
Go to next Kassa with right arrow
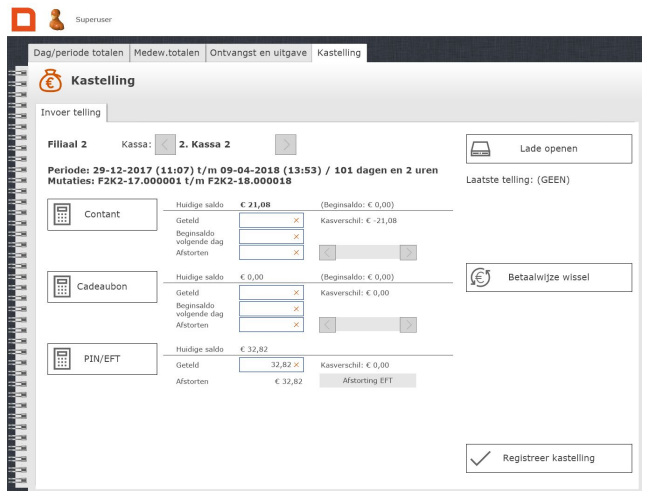[x=286, y=145]
